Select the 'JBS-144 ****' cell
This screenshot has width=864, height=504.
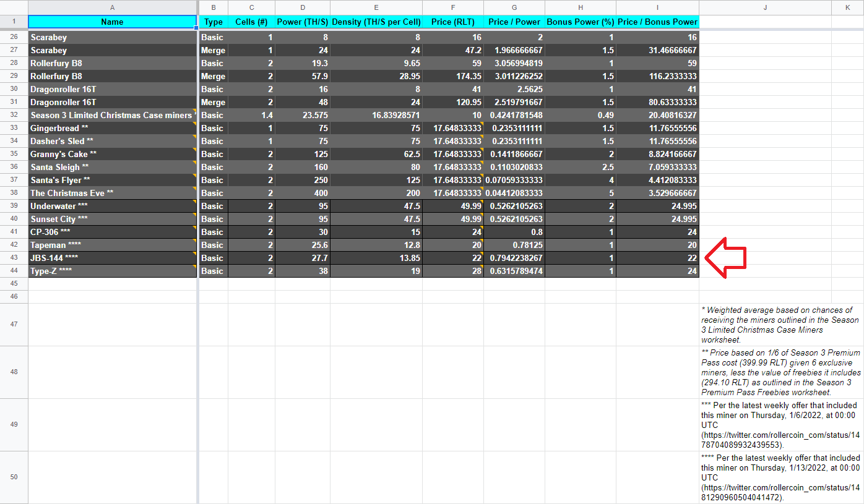(x=112, y=258)
